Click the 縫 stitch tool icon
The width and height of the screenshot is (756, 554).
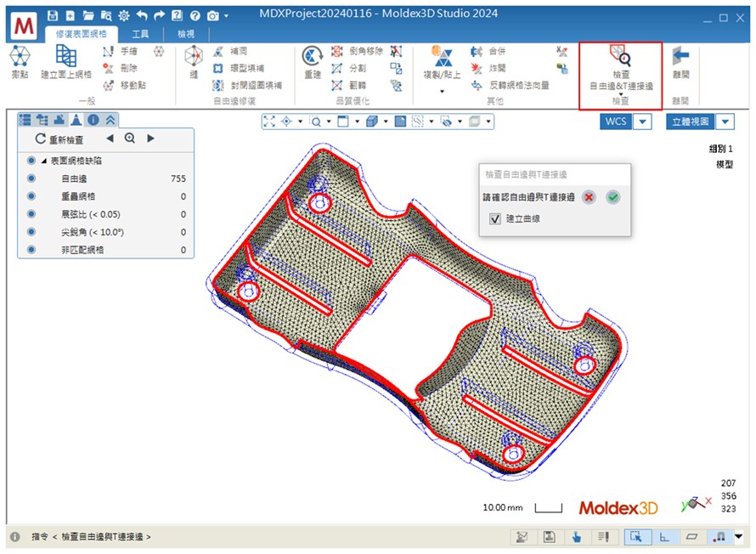click(x=194, y=62)
